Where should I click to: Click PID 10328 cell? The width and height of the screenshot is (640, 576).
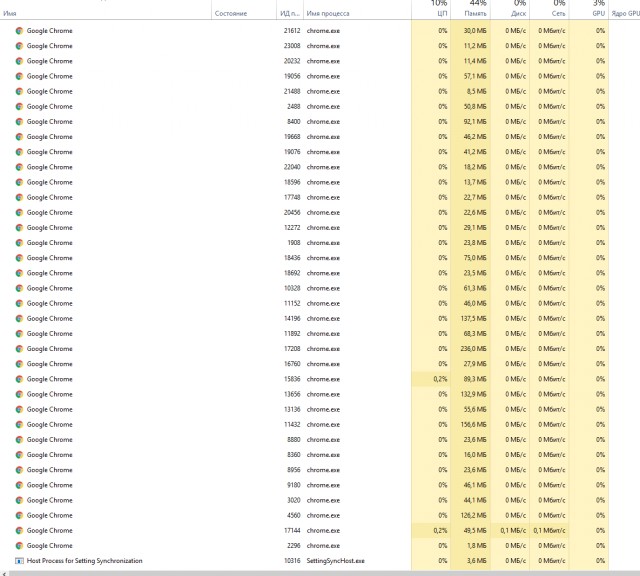tap(292, 288)
